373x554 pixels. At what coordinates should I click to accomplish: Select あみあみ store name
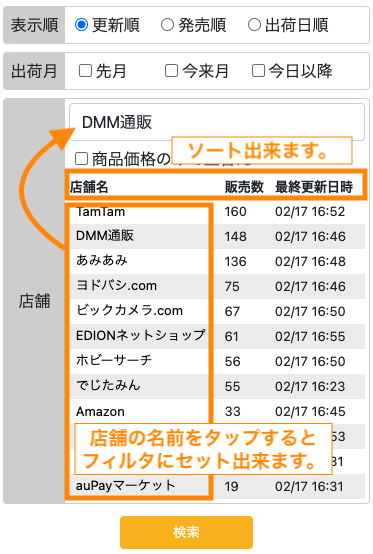pyautogui.click(x=102, y=260)
